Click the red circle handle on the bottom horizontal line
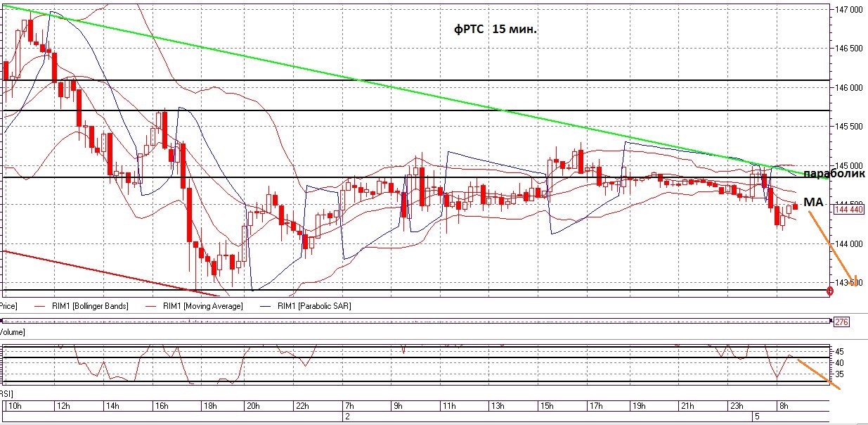Screen dimensions: 868x425 pyautogui.click(x=830, y=290)
